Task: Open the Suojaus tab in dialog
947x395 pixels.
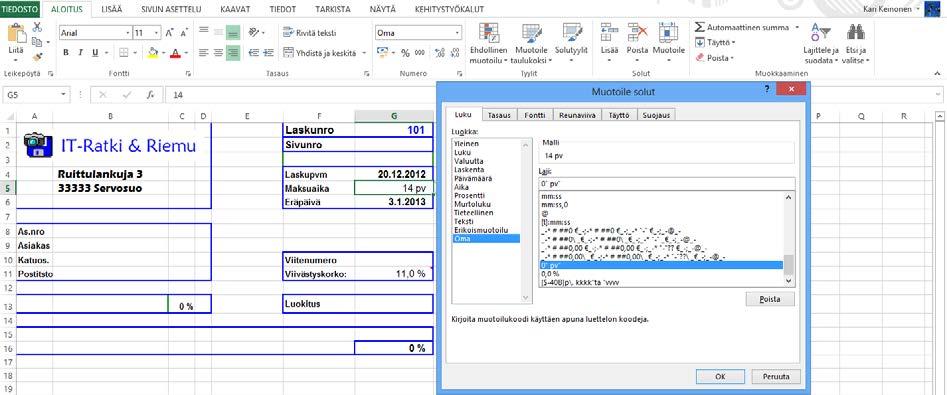Action: click(656, 115)
